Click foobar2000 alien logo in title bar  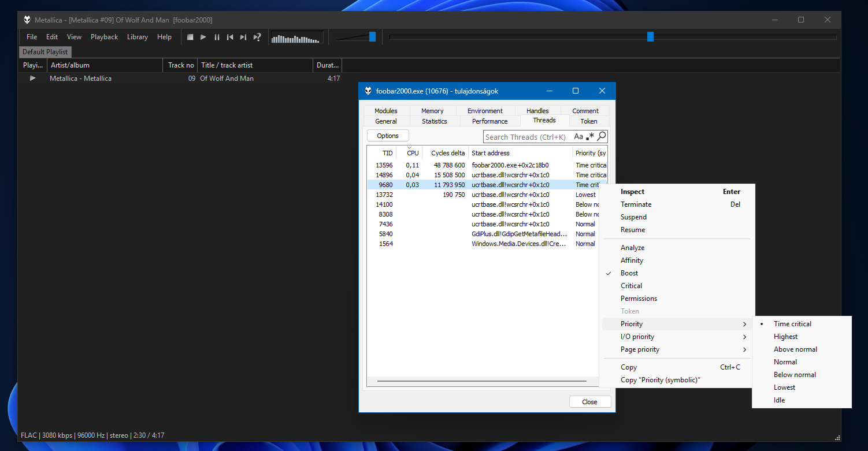click(x=27, y=20)
